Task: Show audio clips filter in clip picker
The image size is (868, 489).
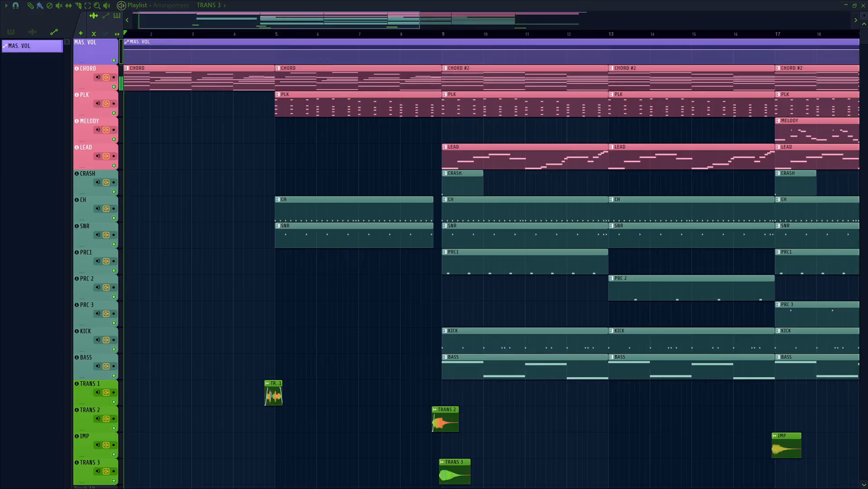Action: pyautogui.click(x=32, y=32)
